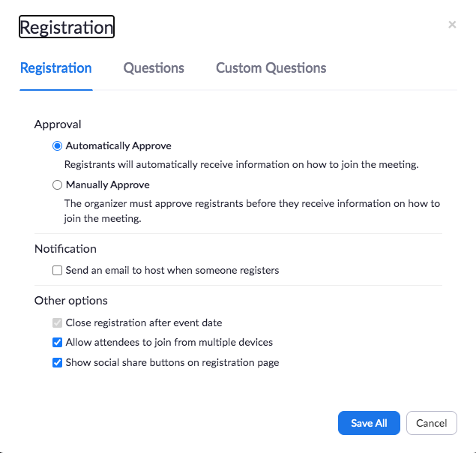The width and height of the screenshot is (476, 453).
Task: Enable email to host when someone registers
Action: coord(57,270)
